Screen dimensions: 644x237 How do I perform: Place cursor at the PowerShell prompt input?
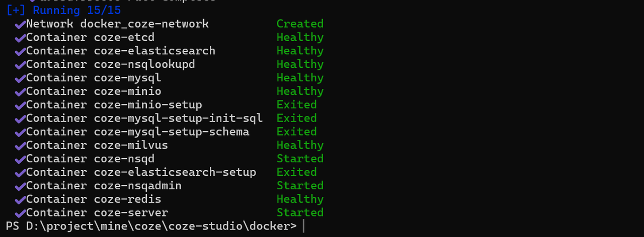(304, 226)
